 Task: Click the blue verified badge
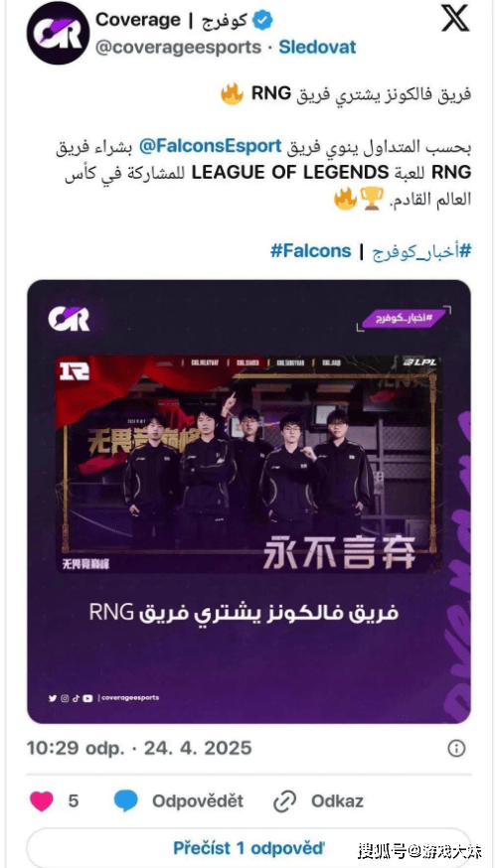point(262,21)
